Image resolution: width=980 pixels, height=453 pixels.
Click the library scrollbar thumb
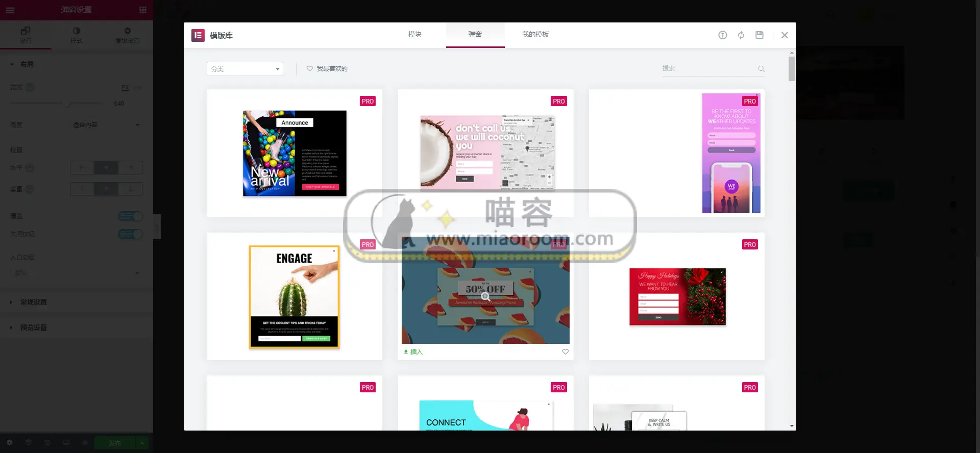click(792, 68)
